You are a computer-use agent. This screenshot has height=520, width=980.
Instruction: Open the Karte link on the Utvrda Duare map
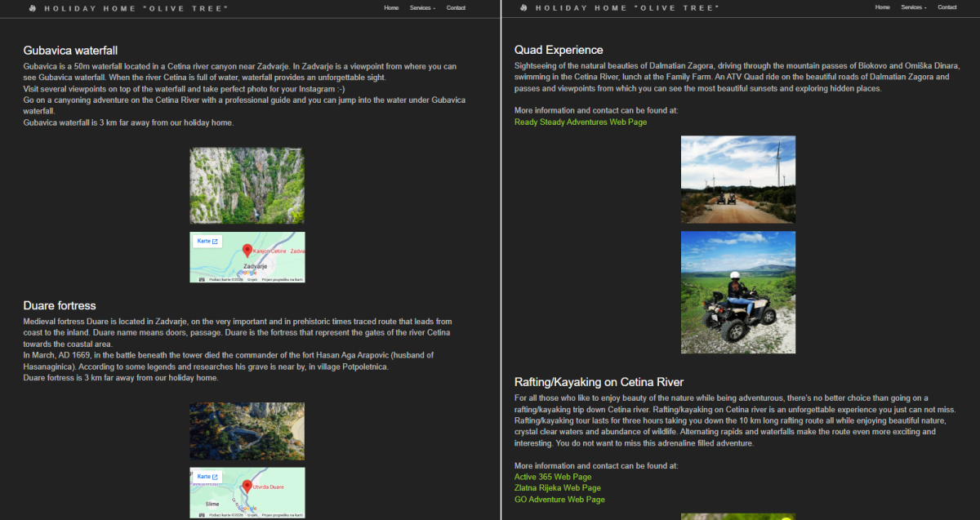pyautogui.click(x=207, y=477)
